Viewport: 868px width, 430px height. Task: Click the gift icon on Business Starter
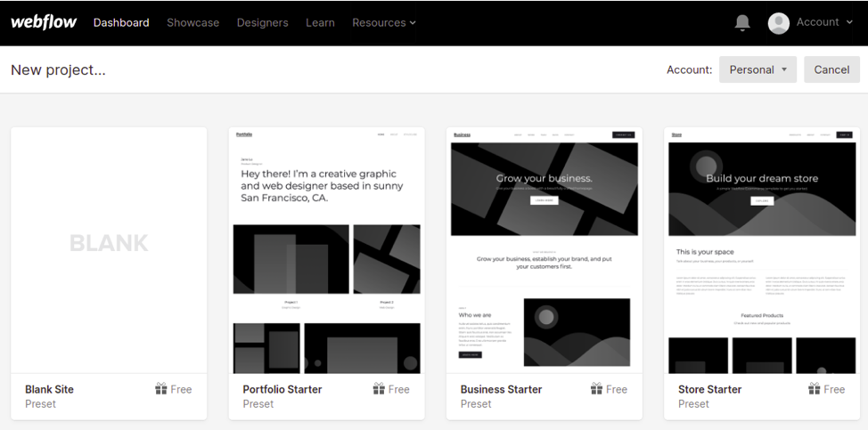596,388
